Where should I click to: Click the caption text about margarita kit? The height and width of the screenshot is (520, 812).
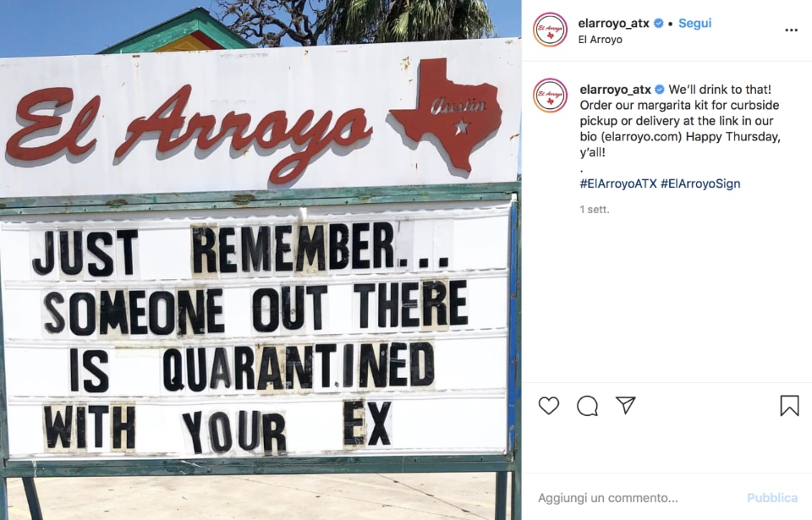tap(680, 121)
